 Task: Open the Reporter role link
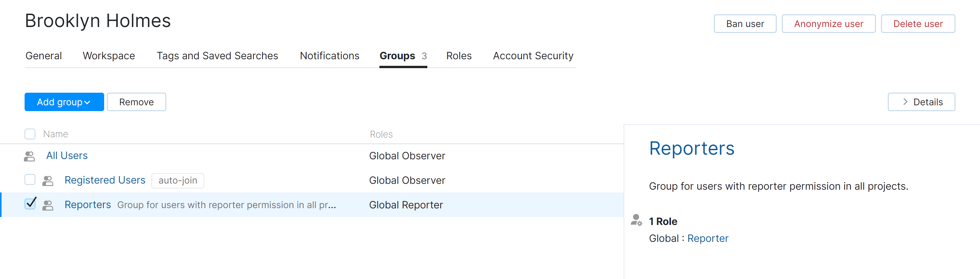(x=707, y=238)
